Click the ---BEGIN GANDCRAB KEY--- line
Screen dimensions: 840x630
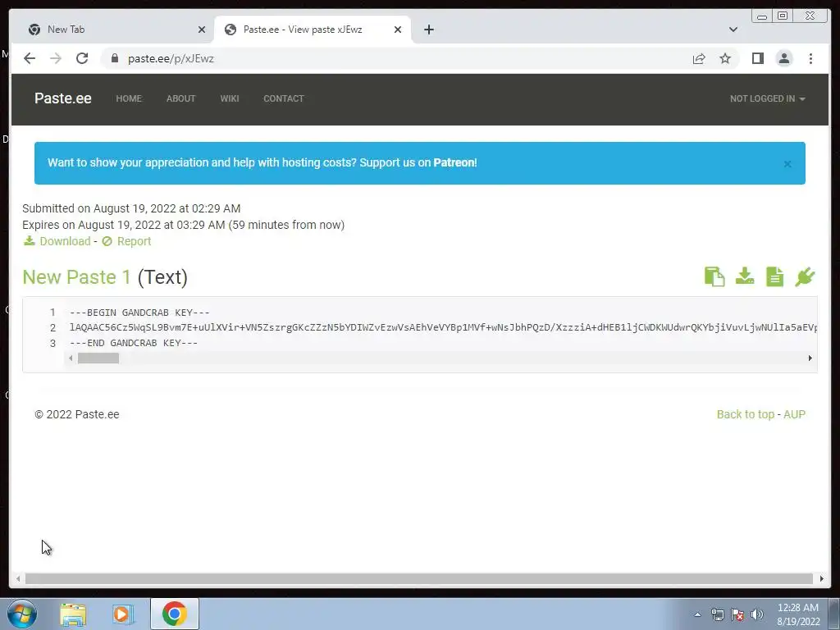(139, 313)
